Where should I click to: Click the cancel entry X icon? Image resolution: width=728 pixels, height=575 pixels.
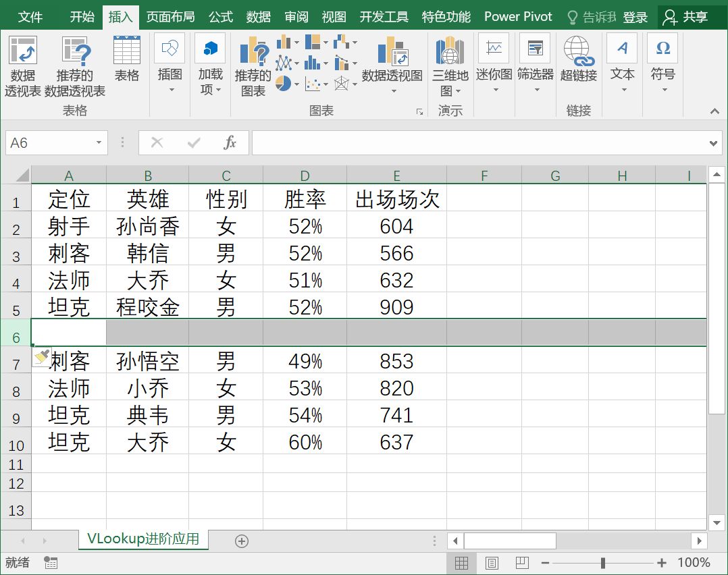(x=157, y=142)
